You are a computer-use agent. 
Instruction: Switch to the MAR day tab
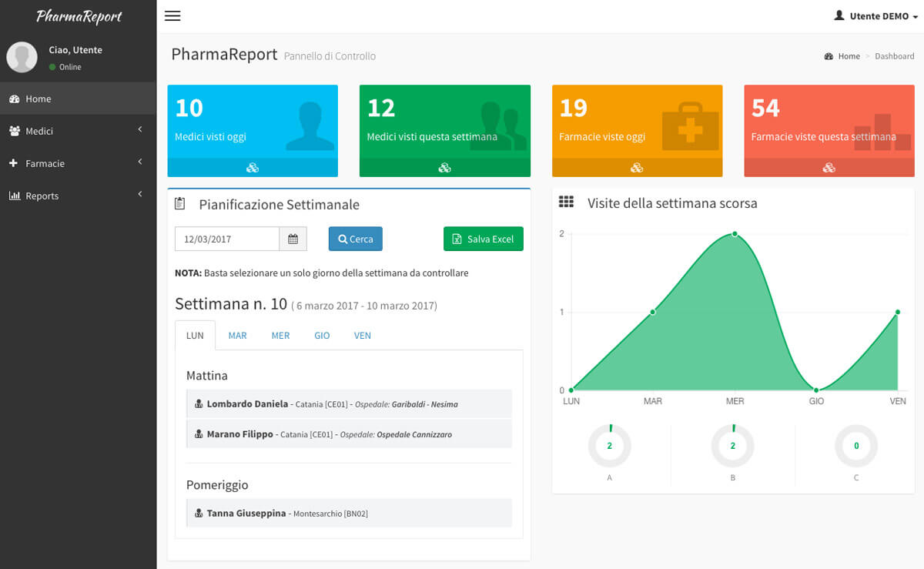coord(237,336)
